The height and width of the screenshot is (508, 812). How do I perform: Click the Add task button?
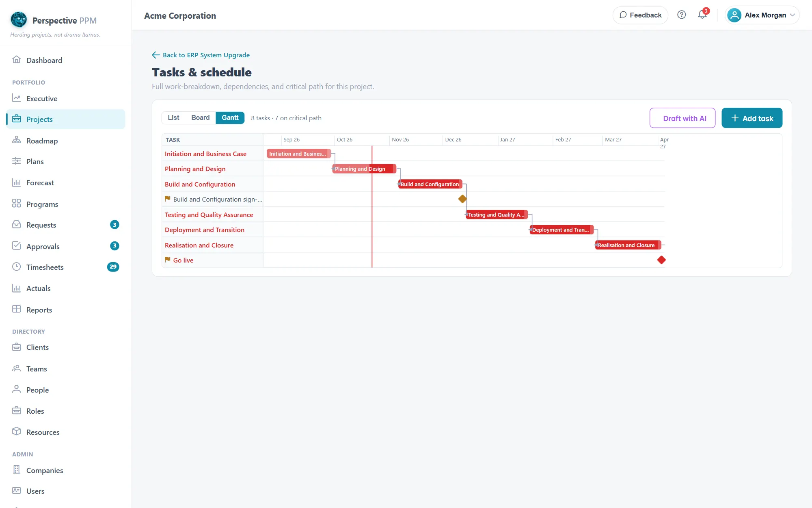[752, 118]
